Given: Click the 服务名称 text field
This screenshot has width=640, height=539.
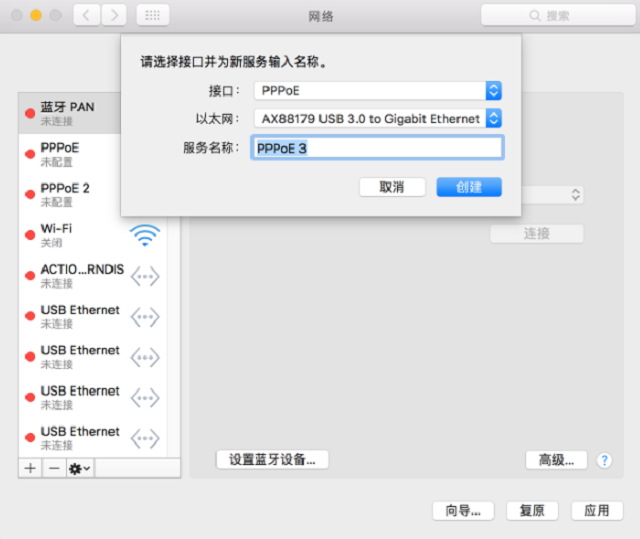Looking at the screenshot, I should tap(377, 148).
